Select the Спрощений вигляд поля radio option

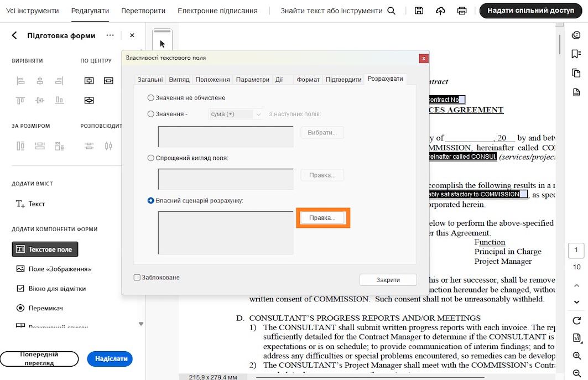150,158
